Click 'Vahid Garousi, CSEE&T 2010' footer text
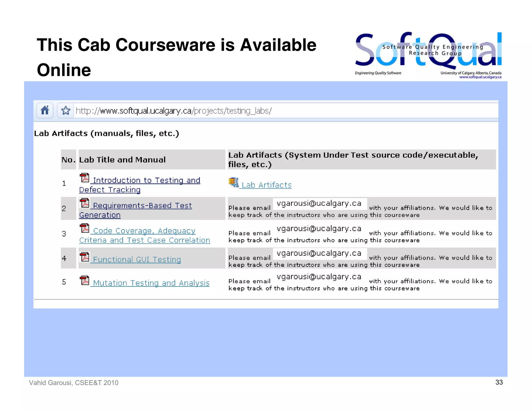Image resolution: width=532 pixels, height=411 pixels. click(74, 383)
